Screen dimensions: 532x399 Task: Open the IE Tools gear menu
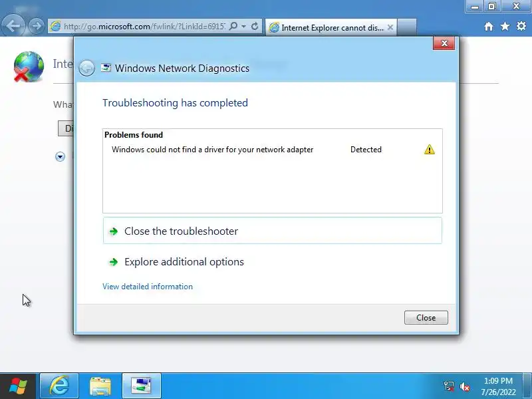tap(521, 26)
